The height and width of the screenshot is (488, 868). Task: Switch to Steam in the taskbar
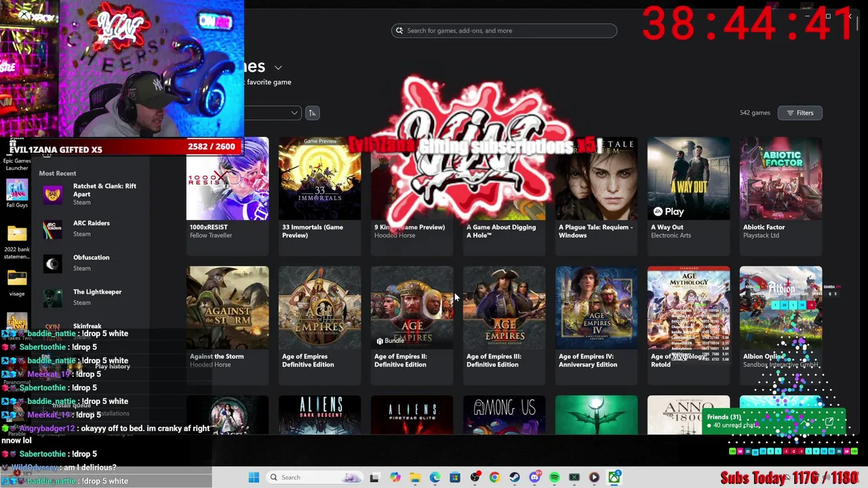[515, 477]
